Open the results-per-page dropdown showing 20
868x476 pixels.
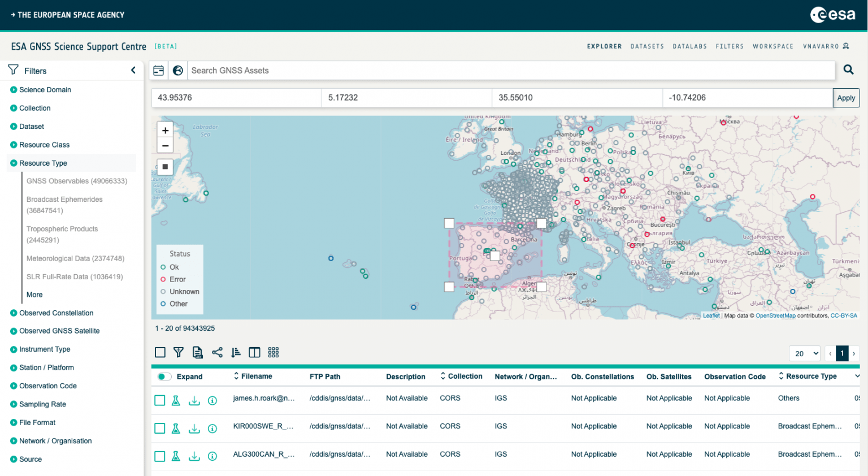pyautogui.click(x=804, y=353)
